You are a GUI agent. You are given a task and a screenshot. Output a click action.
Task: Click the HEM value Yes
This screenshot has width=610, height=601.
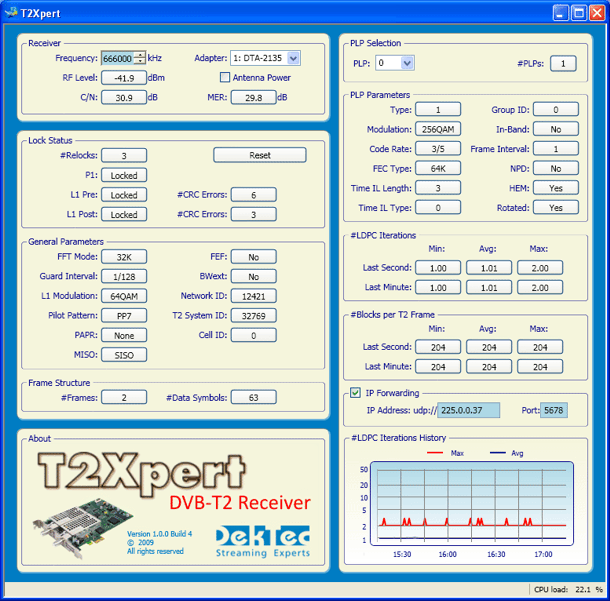click(556, 188)
